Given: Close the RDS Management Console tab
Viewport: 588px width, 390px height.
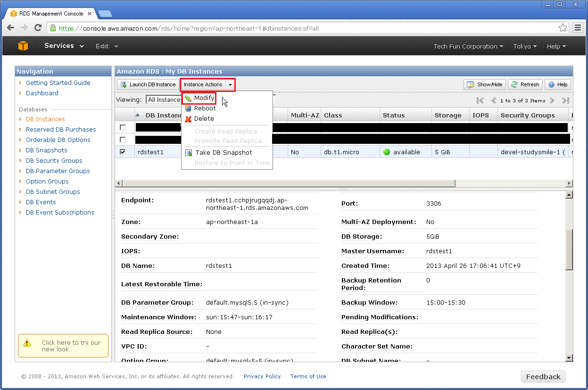Looking at the screenshot, I should [x=89, y=14].
